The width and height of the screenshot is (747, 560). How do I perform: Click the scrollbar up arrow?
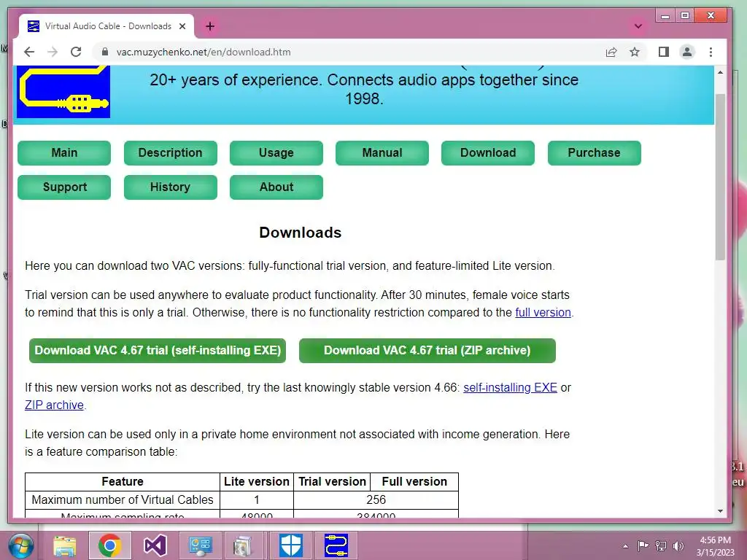pyautogui.click(x=720, y=72)
